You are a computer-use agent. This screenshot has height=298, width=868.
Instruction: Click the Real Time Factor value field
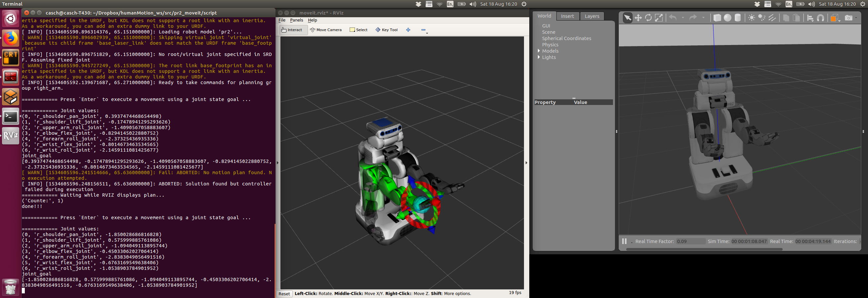coord(690,241)
